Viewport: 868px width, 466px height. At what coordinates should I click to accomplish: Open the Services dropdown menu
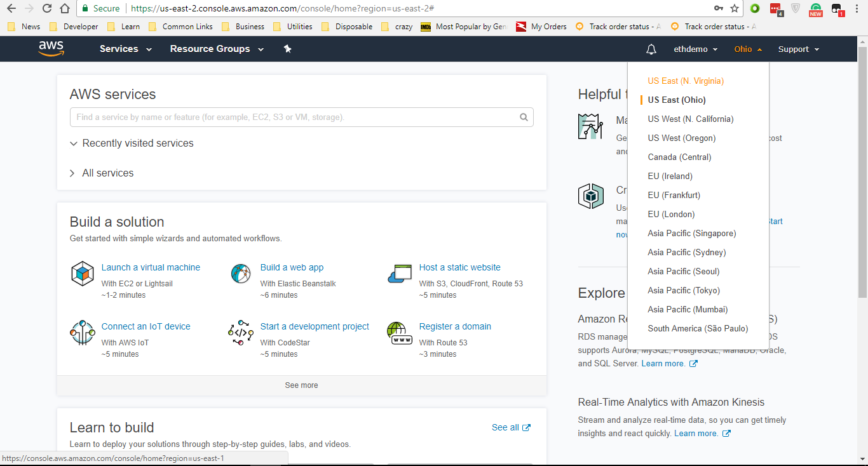tap(126, 49)
